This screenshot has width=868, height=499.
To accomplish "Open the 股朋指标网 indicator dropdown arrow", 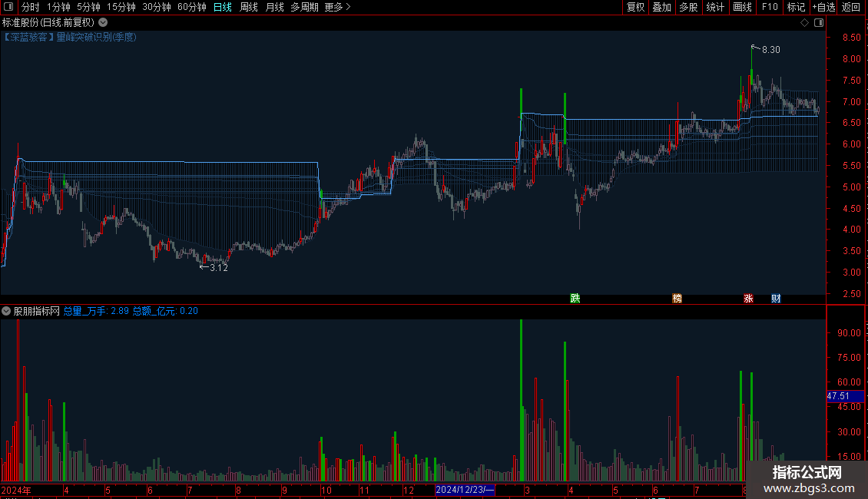I will point(6,311).
